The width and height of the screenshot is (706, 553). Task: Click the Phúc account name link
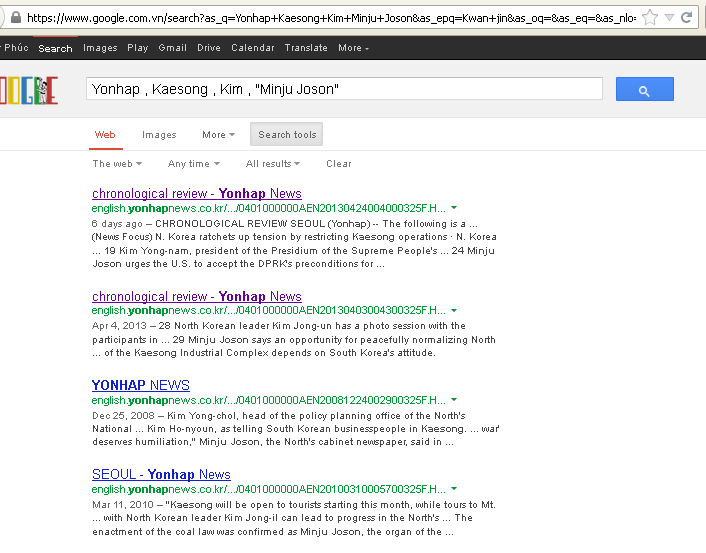pos(16,48)
